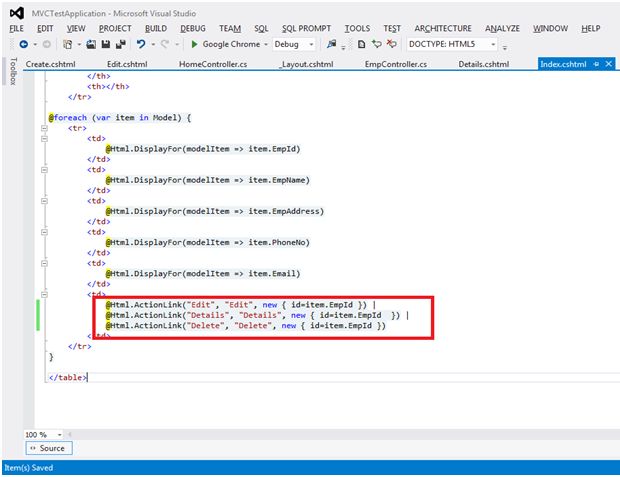Screen dimensions: 620x477
Task: Click the Find in Files icon
Action: [331, 44]
